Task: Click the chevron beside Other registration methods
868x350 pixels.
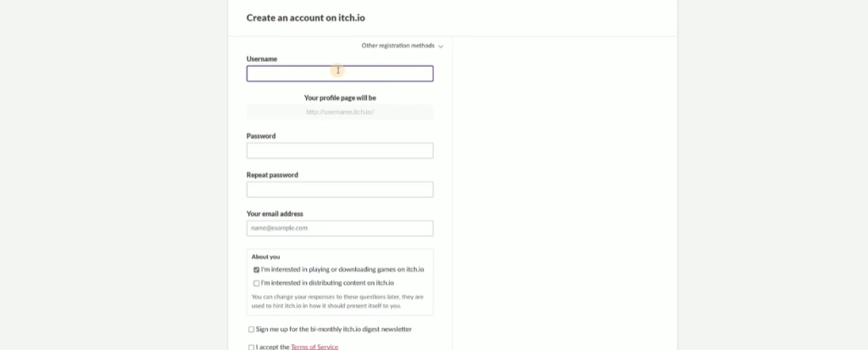Action: pos(441,47)
